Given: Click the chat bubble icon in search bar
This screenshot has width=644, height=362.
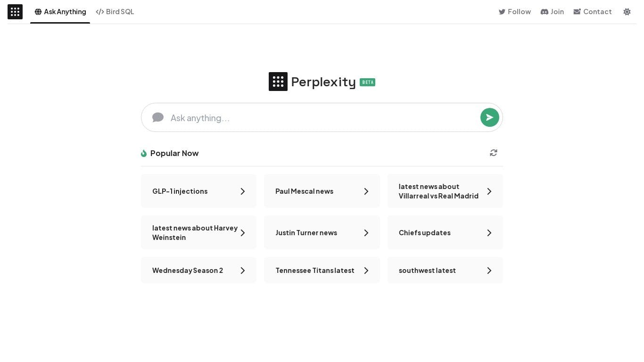Looking at the screenshot, I should (x=158, y=117).
